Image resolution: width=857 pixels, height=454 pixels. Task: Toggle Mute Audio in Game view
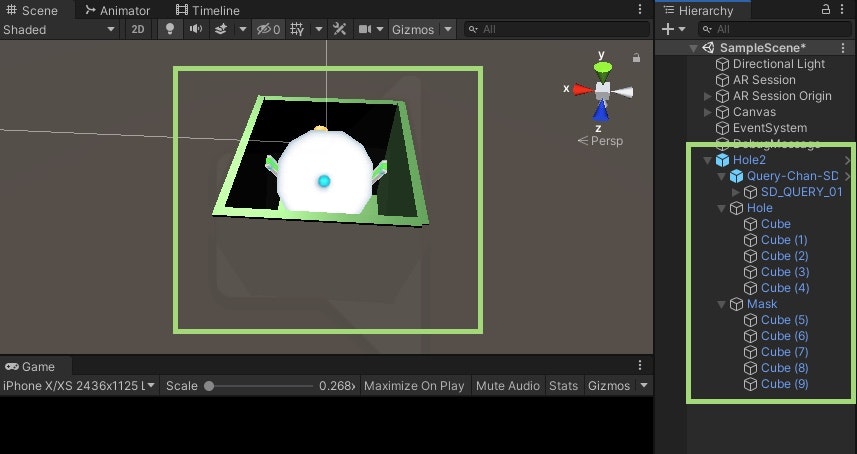(508, 386)
